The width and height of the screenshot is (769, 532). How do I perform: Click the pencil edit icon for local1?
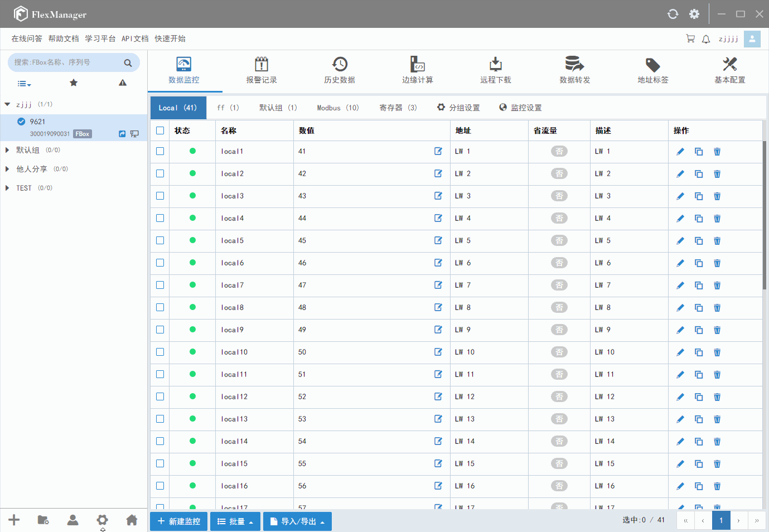[x=680, y=152]
